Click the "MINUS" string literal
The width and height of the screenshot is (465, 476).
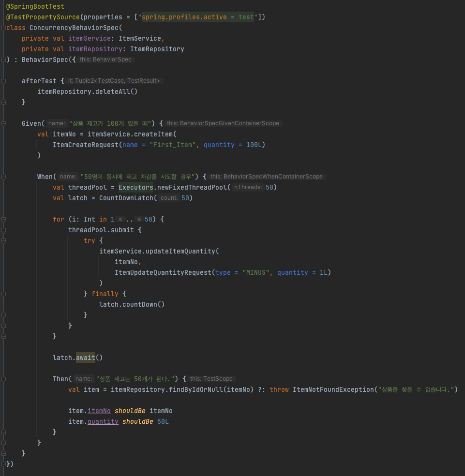tap(256, 272)
